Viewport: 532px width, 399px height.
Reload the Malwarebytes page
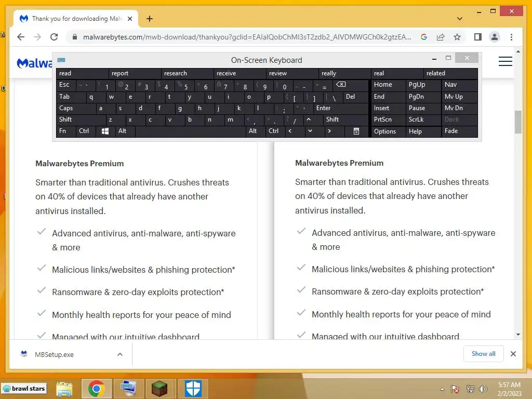point(54,37)
